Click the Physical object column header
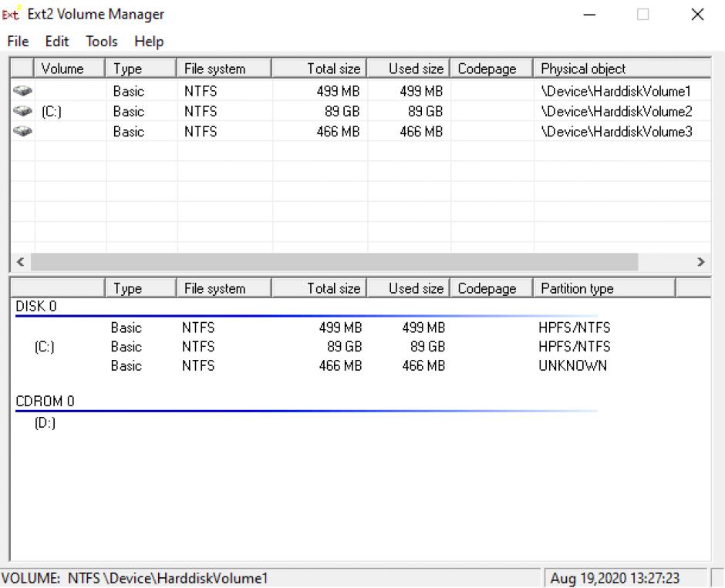This screenshot has width=725, height=588. click(622, 69)
